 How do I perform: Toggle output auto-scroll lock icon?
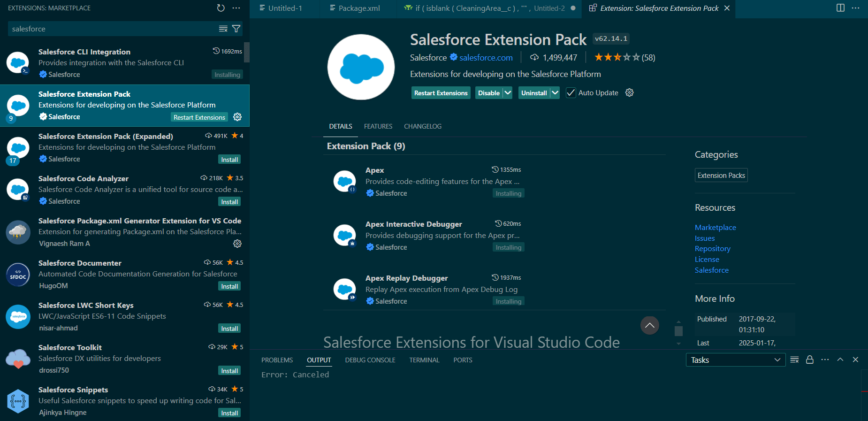point(809,360)
